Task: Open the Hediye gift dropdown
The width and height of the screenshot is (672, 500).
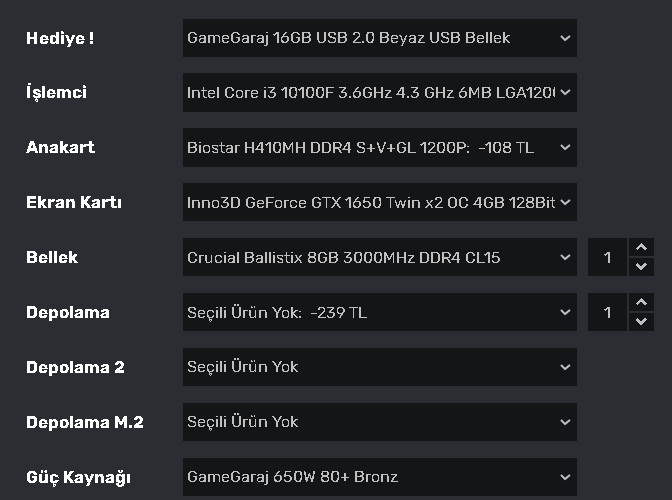Action: click(370, 38)
